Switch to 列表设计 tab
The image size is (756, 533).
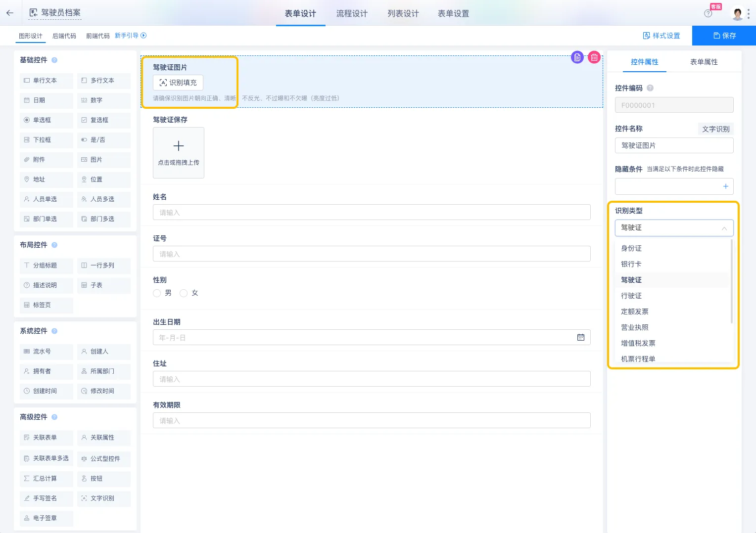click(x=403, y=13)
